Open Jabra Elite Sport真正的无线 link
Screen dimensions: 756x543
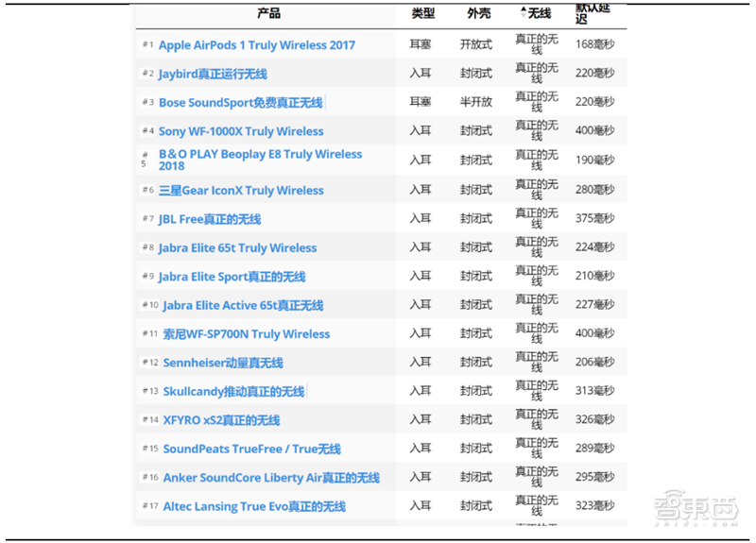click(232, 277)
